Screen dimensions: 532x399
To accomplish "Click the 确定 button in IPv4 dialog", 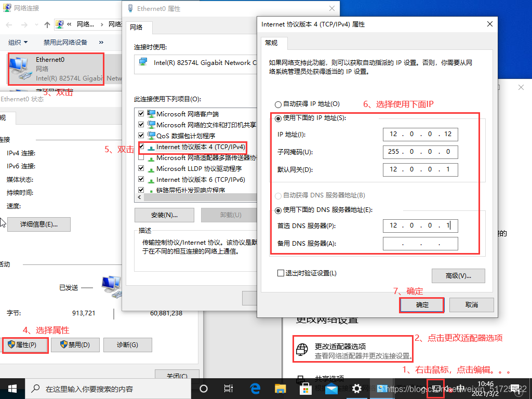I will point(422,305).
